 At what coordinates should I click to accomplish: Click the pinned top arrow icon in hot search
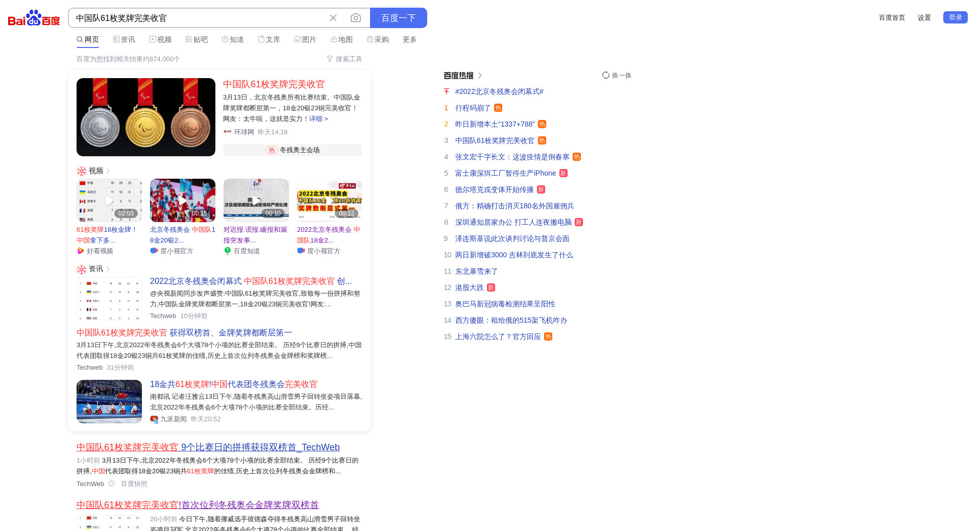pyautogui.click(x=447, y=91)
